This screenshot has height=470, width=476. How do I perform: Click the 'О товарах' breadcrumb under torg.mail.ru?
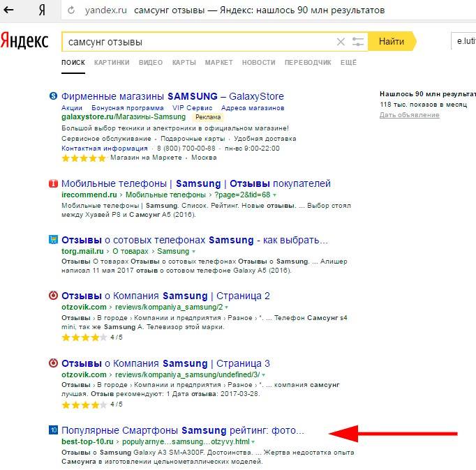(131, 251)
